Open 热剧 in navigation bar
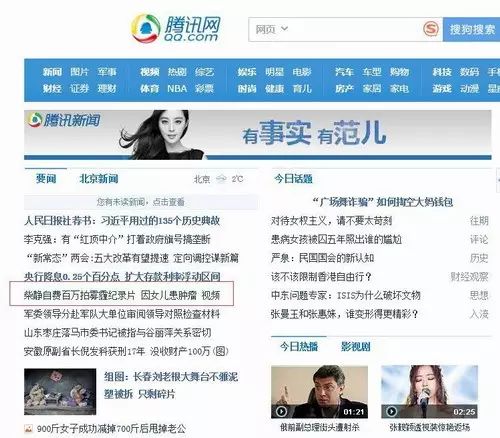Viewport: 500px width, 438px height. [x=177, y=72]
